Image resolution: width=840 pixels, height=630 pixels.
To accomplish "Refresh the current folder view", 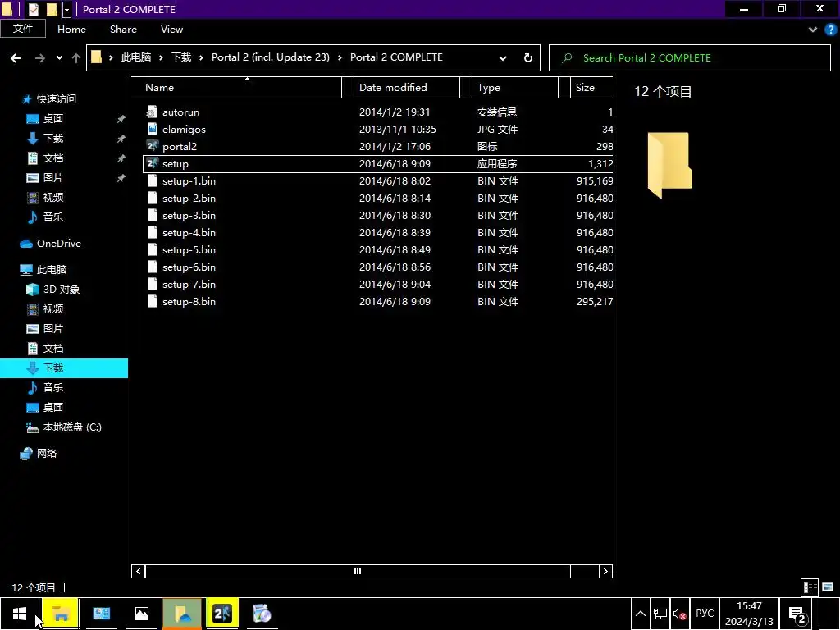I will pos(527,58).
